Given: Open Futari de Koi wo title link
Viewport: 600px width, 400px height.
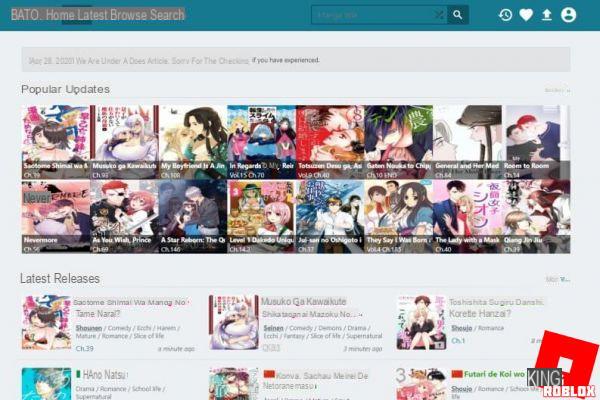Looking at the screenshot, I should tap(494, 374).
